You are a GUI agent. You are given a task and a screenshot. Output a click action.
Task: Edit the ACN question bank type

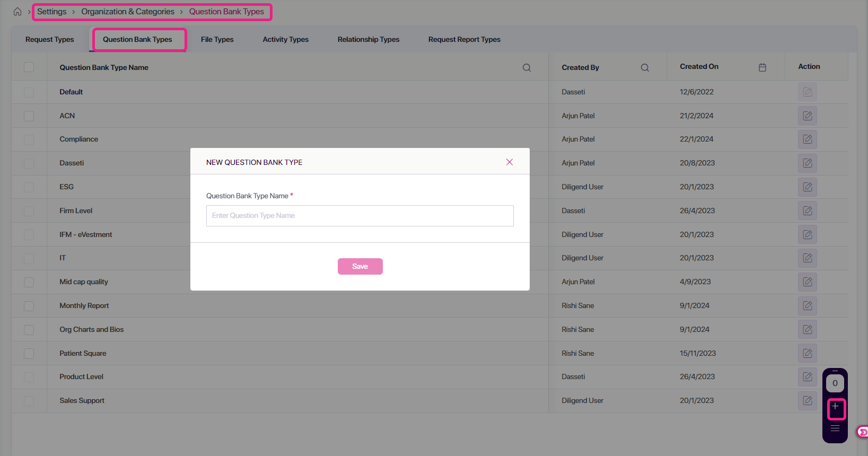tap(808, 116)
